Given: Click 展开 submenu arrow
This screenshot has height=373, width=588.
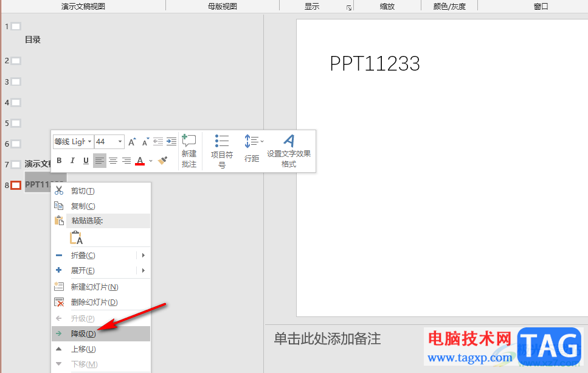Looking at the screenshot, I should click(x=144, y=271).
